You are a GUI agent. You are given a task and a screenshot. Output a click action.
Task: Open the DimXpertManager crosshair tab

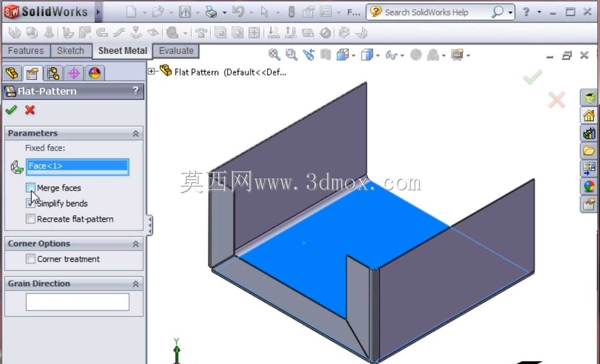pos(74,73)
